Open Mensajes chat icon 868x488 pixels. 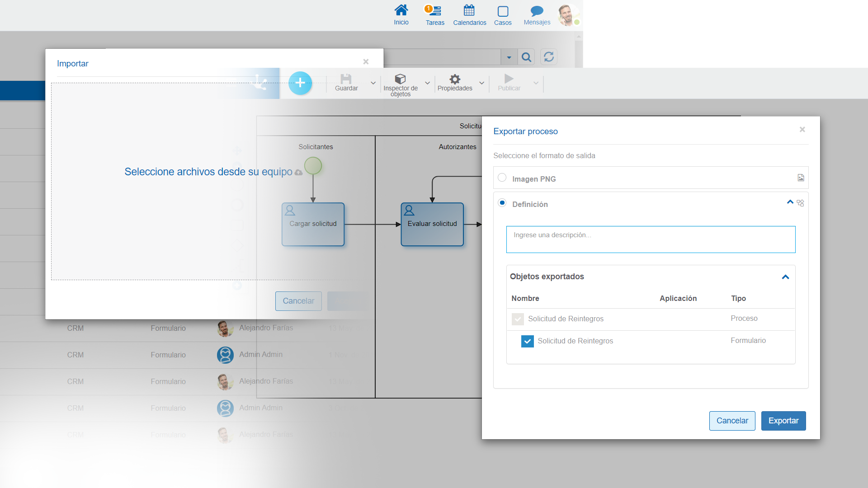point(537,15)
